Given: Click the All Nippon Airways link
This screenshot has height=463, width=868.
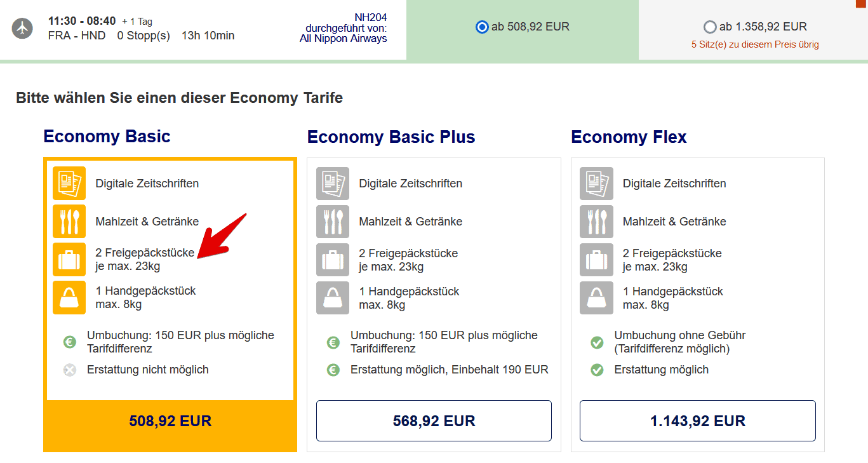Looking at the screenshot, I should pyautogui.click(x=344, y=38).
